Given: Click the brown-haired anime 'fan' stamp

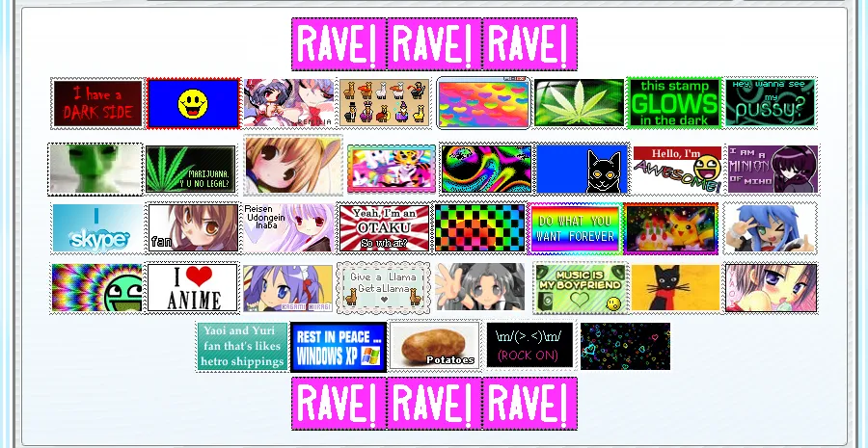Looking at the screenshot, I should click(x=193, y=228).
